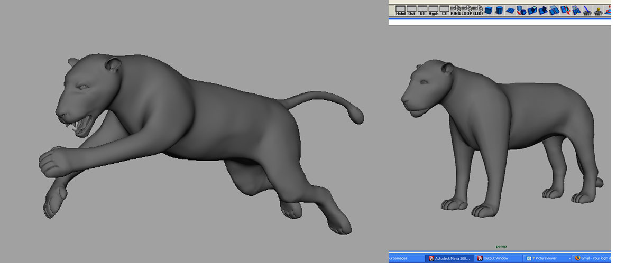The height and width of the screenshot is (263, 644).
Task: Activate the sculpt brush over mesh shelf icon
Action: pyautogui.click(x=587, y=10)
